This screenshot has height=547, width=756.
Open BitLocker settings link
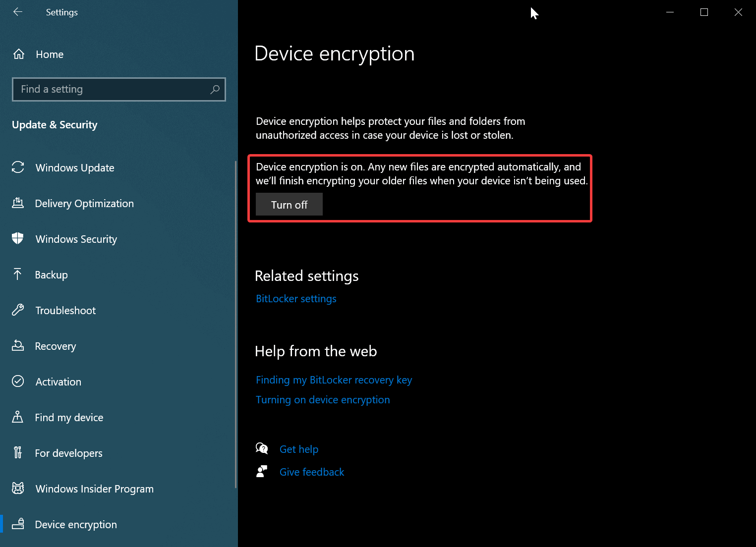click(296, 299)
